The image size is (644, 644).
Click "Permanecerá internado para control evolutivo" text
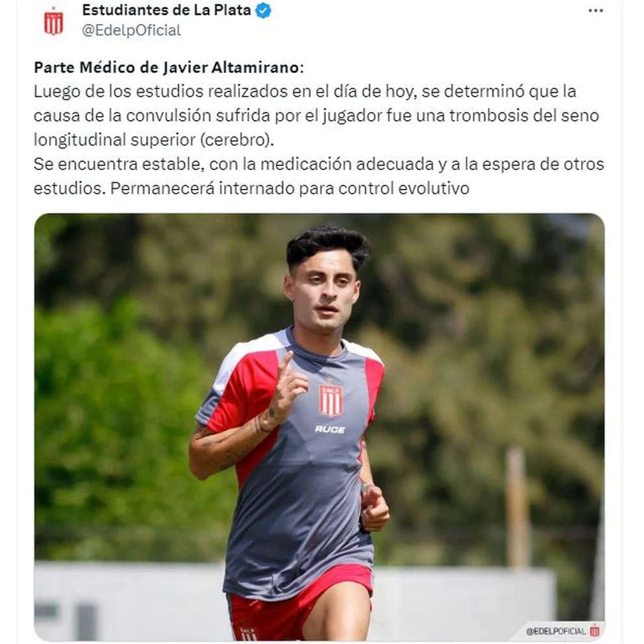[290, 188]
